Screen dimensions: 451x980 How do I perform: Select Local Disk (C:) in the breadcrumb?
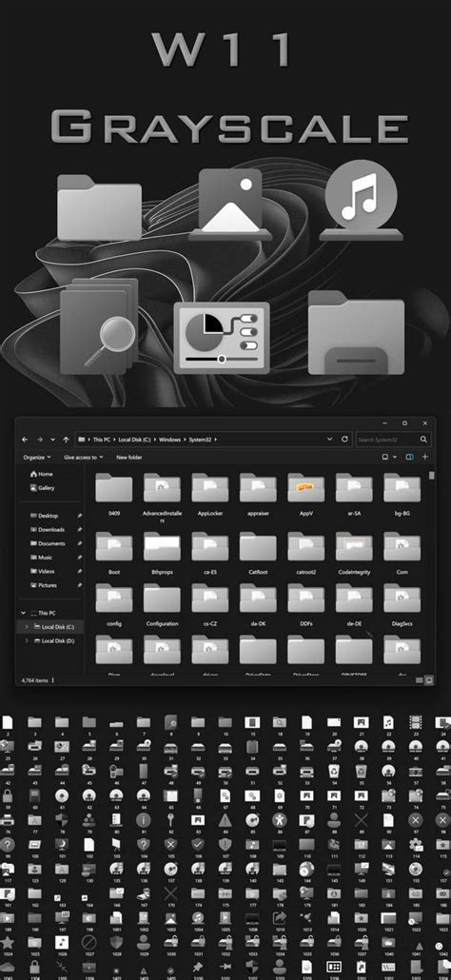click(x=133, y=440)
